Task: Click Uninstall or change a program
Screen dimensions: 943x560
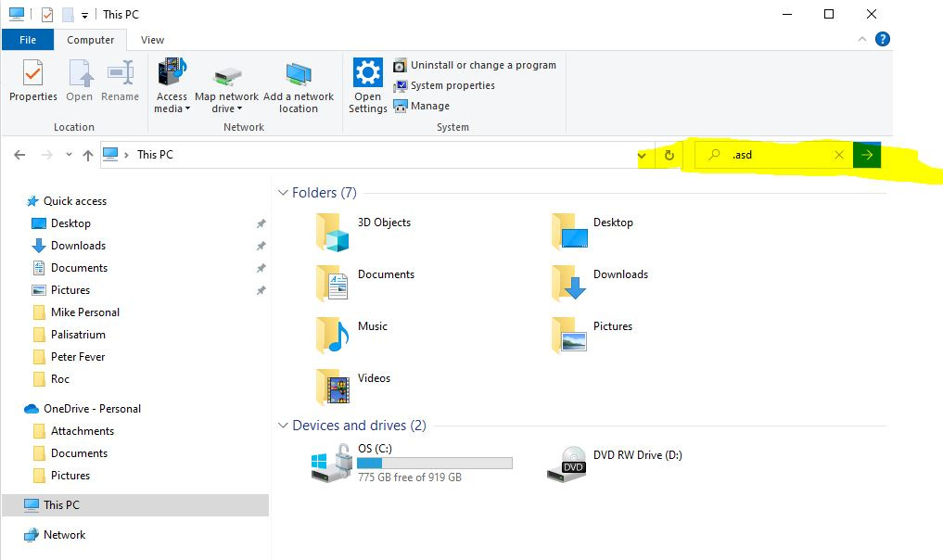Action: tap(475, 65)
